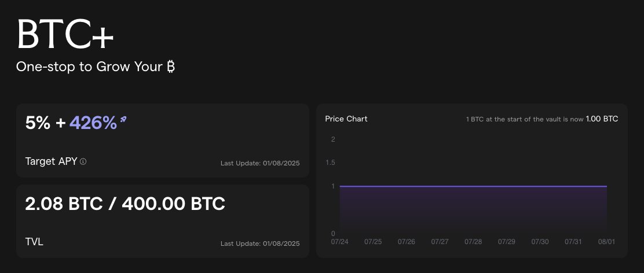This screenshot has height=273, width=644.
Task: Click the Price Chart title
Action: 346,119
